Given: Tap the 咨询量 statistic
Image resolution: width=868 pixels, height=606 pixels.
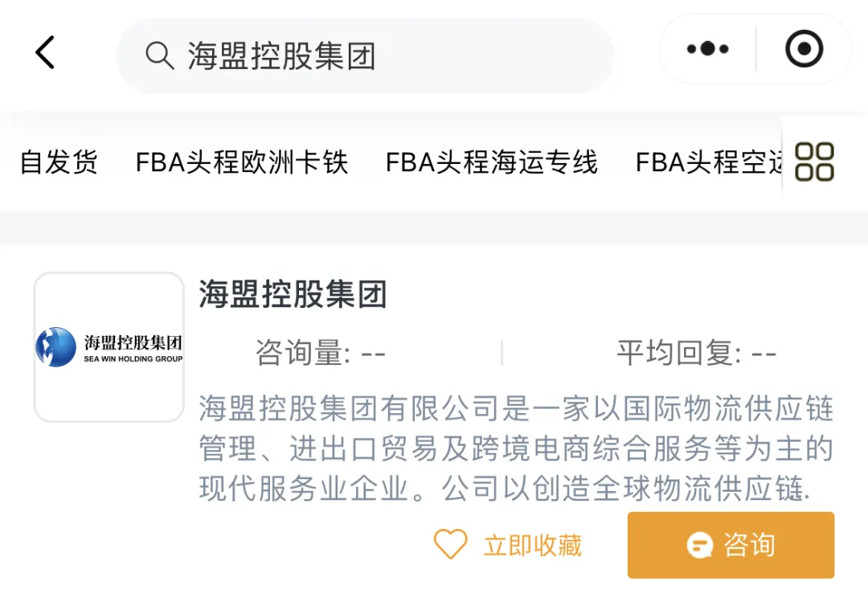Looking at the screenshot, I should (x=320, y=353).
